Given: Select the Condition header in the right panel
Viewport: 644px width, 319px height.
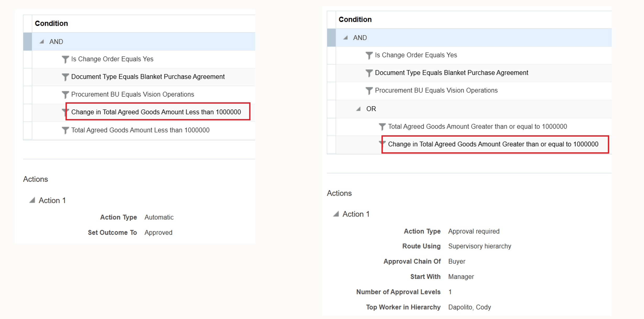Looking at the screenshot, I should tap(355, 19).
